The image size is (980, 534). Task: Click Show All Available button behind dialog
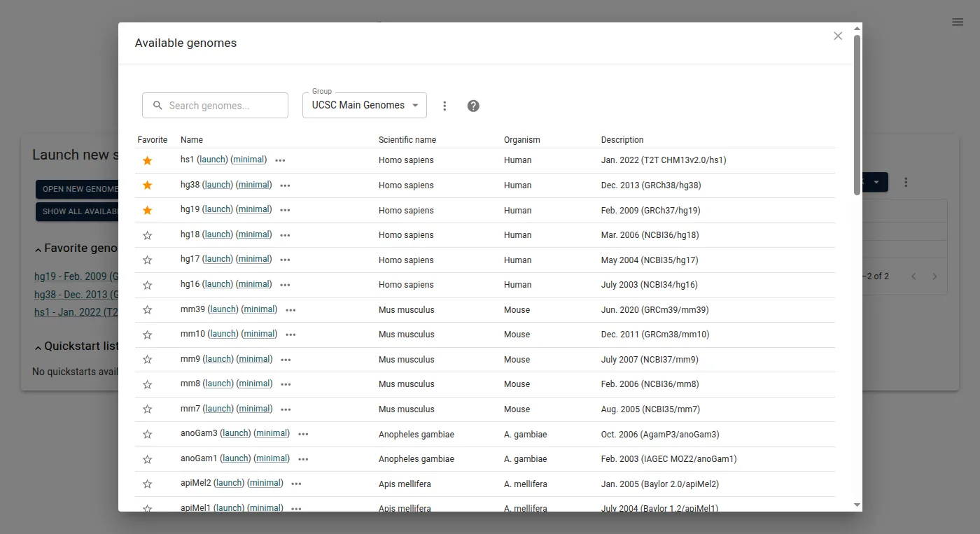tap(77, 211)
